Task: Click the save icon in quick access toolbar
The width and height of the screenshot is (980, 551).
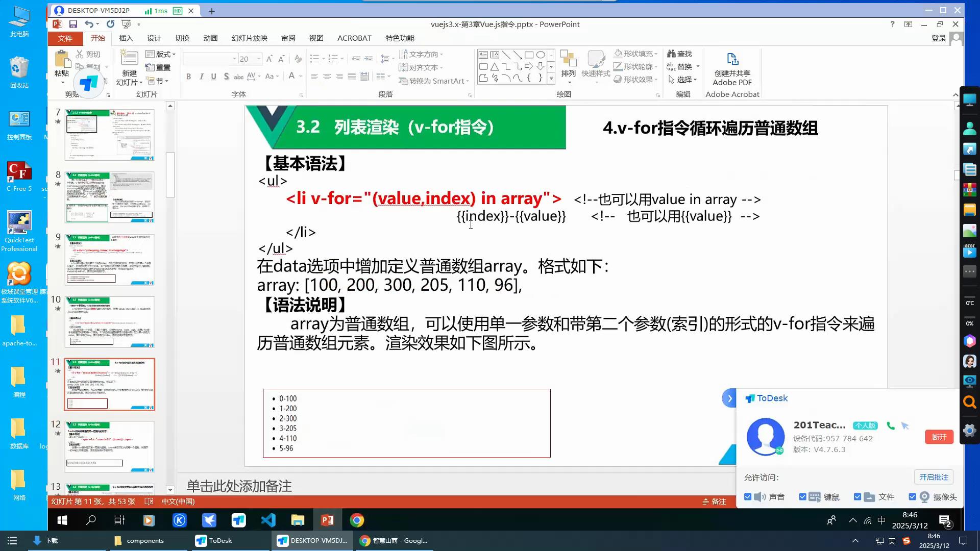Action: click(73, 24)
